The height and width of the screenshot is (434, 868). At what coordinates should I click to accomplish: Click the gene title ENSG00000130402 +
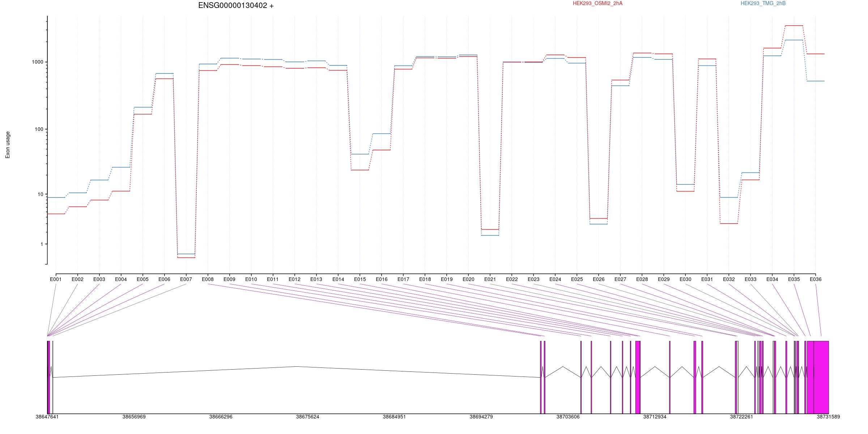[x=236, y=5]
